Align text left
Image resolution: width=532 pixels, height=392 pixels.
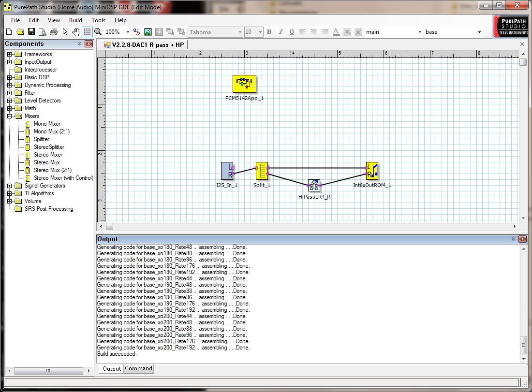click(x=303, y=32)
